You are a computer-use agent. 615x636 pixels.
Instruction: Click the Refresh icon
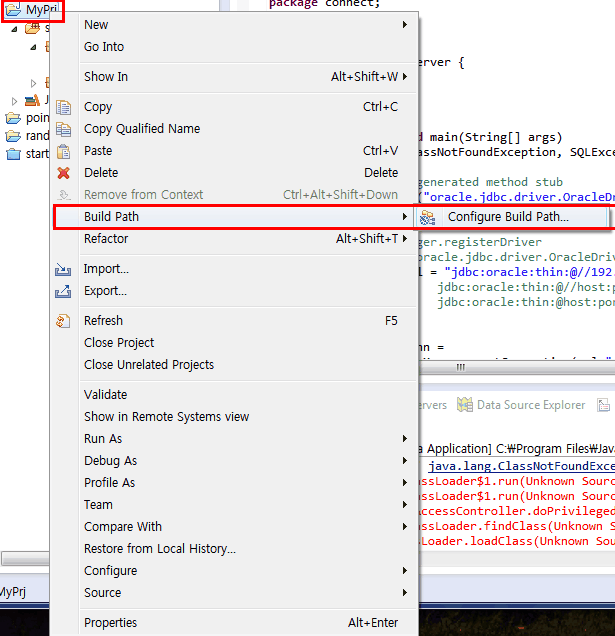[63, 321]
